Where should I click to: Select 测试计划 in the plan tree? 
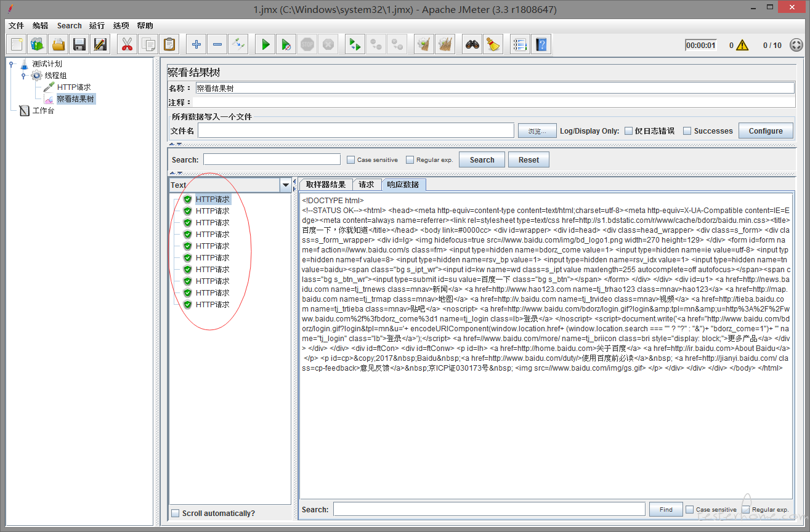pyautogui.click(x=47, y=63)
